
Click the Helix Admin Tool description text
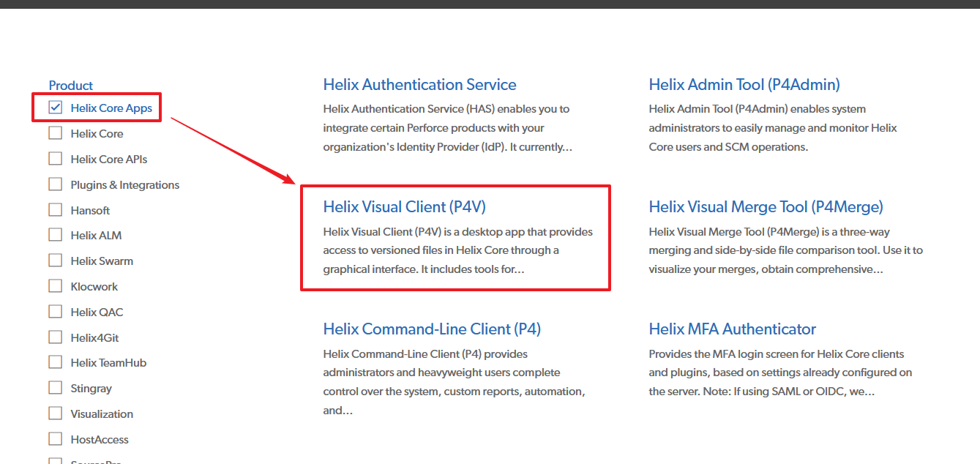773,128
